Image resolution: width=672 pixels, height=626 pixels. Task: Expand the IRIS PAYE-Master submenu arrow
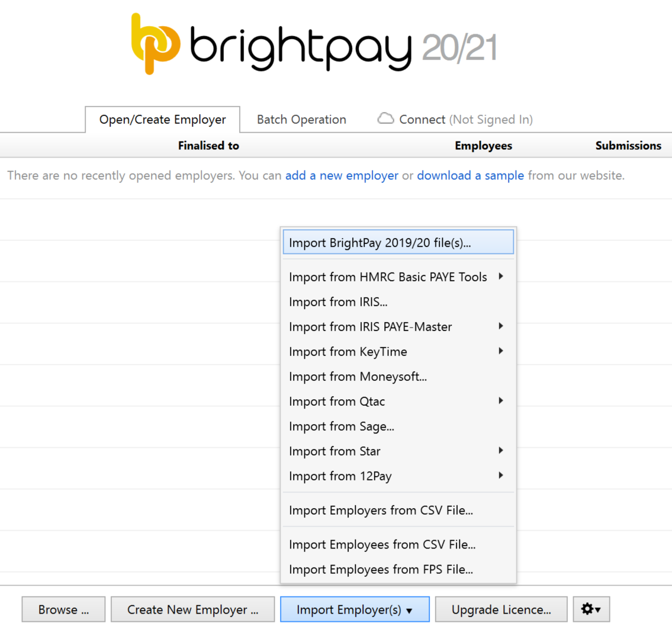point(500,326)
